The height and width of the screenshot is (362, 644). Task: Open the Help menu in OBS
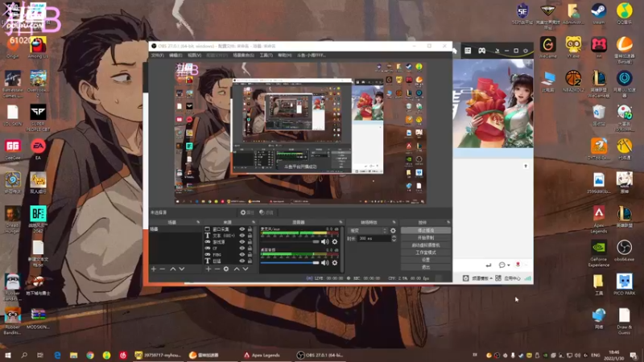click(285, 55)
